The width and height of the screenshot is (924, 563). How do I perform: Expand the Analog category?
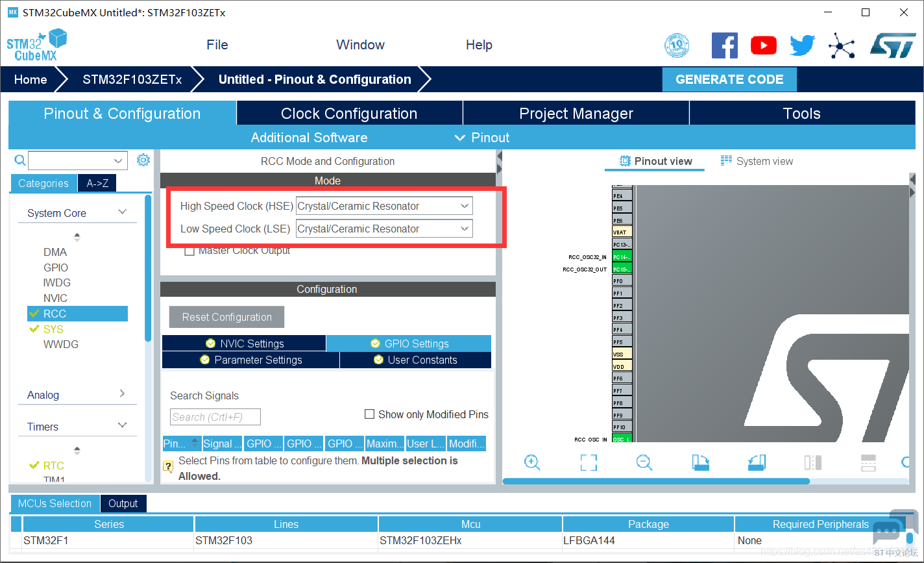122,394
